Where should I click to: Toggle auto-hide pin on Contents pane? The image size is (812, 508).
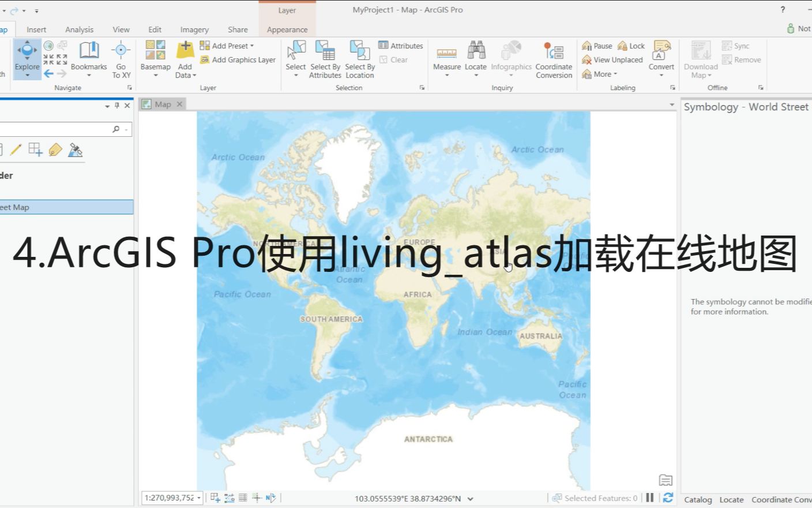tap(117, 106)
